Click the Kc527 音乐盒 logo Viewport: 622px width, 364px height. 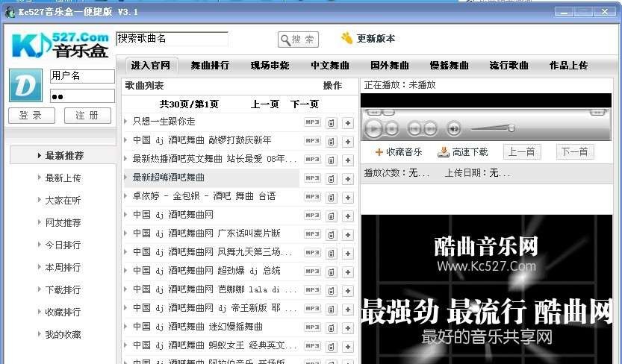coord(60,45)
